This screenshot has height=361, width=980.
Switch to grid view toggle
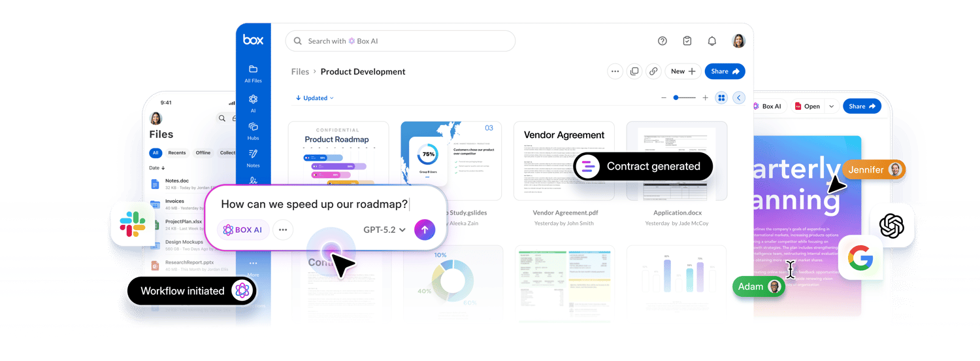(721, 98)
